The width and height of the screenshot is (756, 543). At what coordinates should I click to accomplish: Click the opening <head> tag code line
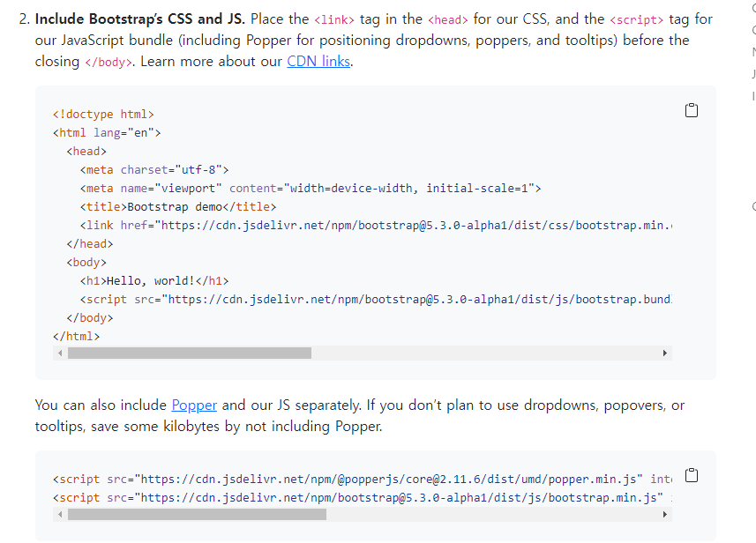86,152
